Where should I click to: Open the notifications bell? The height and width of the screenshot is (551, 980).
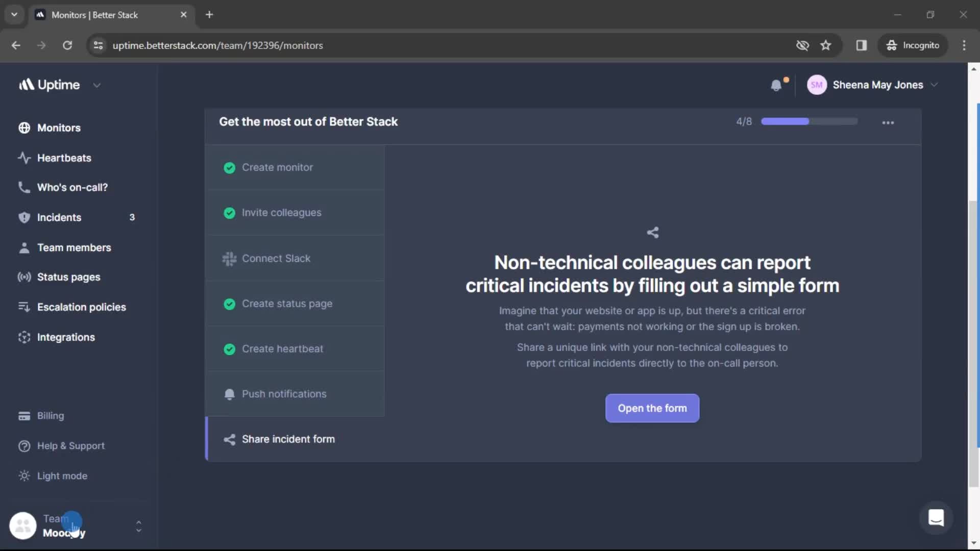(x=776, y=85)
